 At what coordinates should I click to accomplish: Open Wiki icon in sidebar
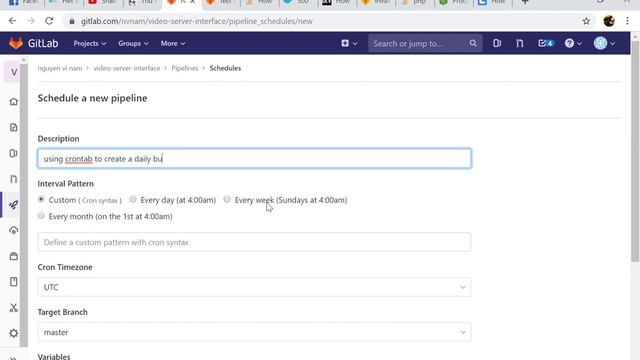tap(13, 282)
